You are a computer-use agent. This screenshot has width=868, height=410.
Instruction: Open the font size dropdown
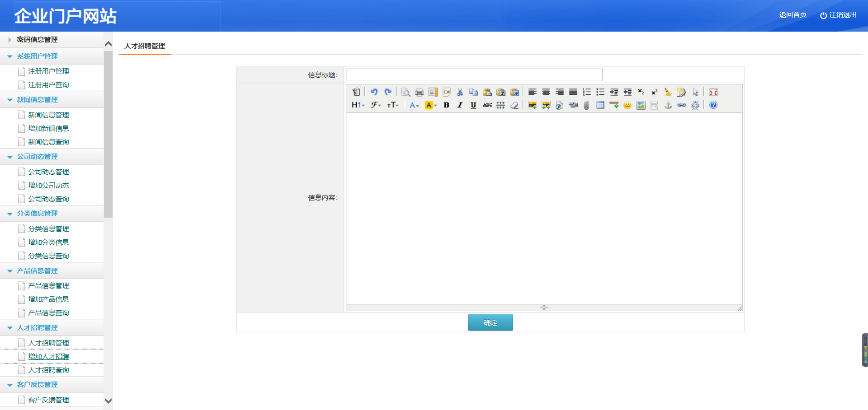point(392,105)
